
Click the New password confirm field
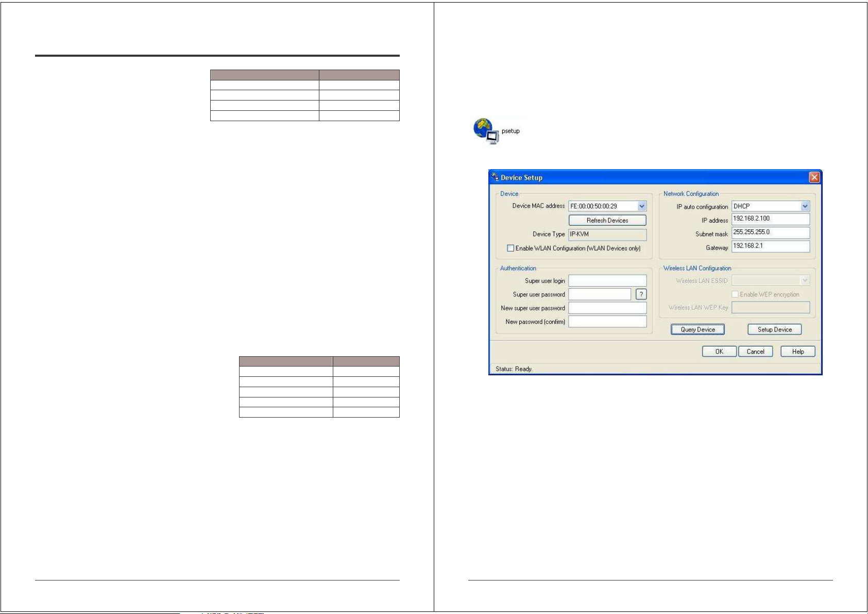[x=607, y=322]
